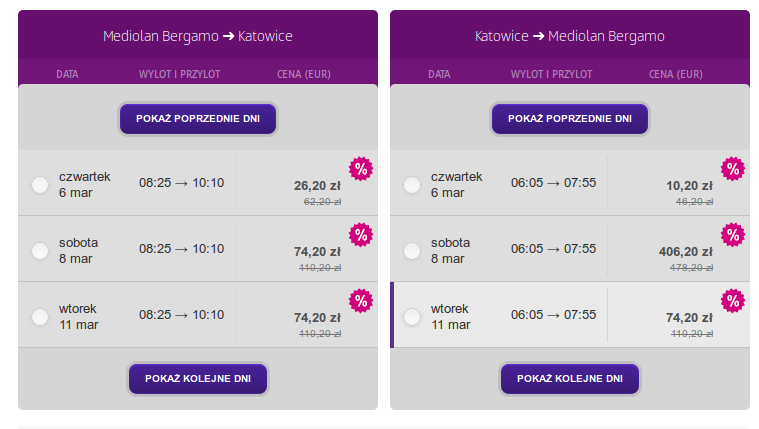Select czwartek 6 mar flight from Katowice

[x=412, y=184]
